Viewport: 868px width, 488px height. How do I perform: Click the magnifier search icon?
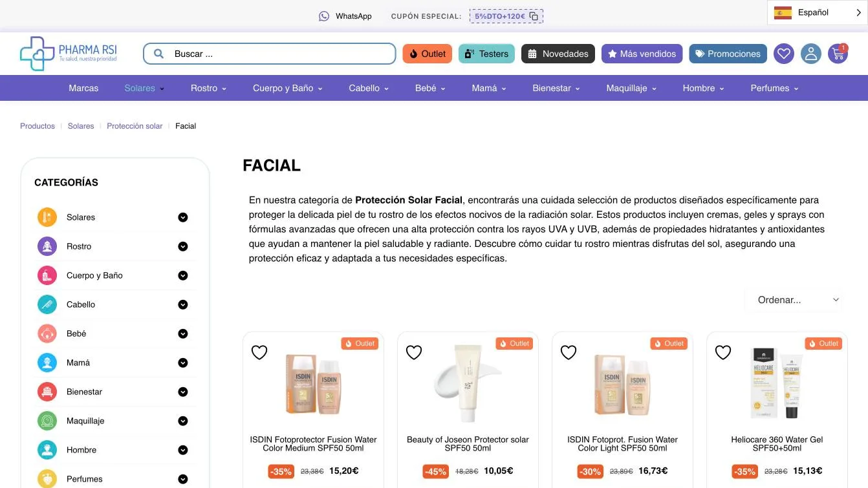click(x=158, y=54)
